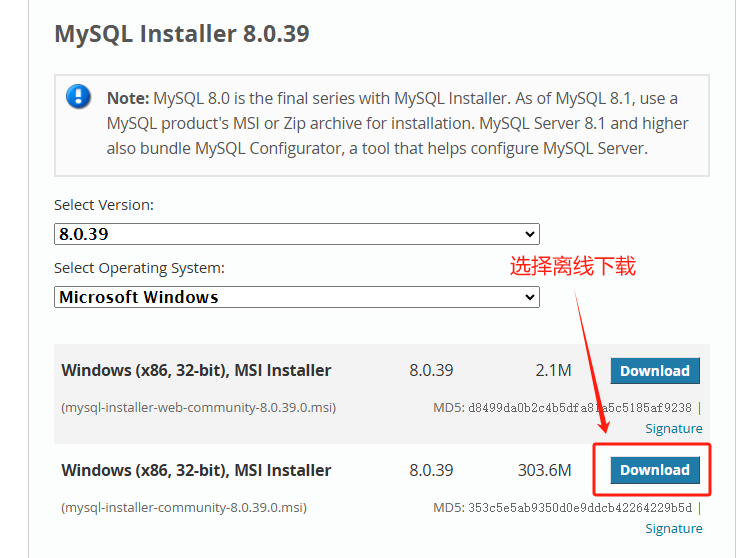Click the MD5 hash starting with 353c5e5a
750x558 pixels.
point(580,508)
